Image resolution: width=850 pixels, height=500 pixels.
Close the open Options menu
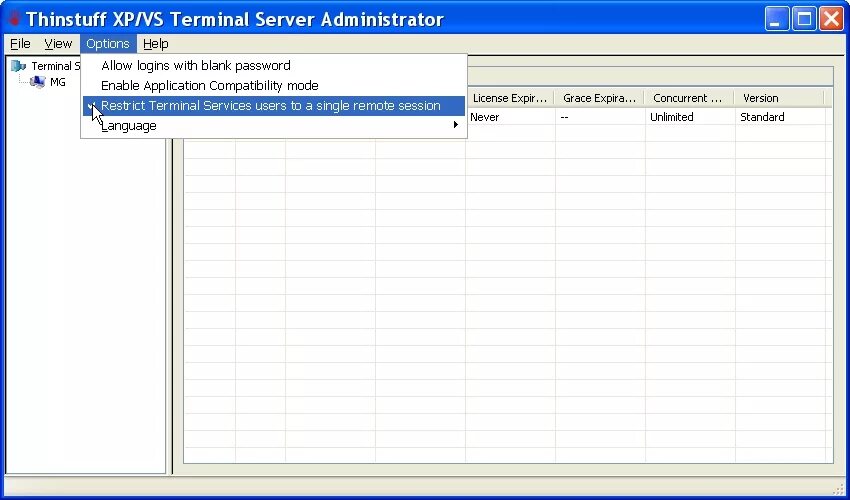click(108, 44)
